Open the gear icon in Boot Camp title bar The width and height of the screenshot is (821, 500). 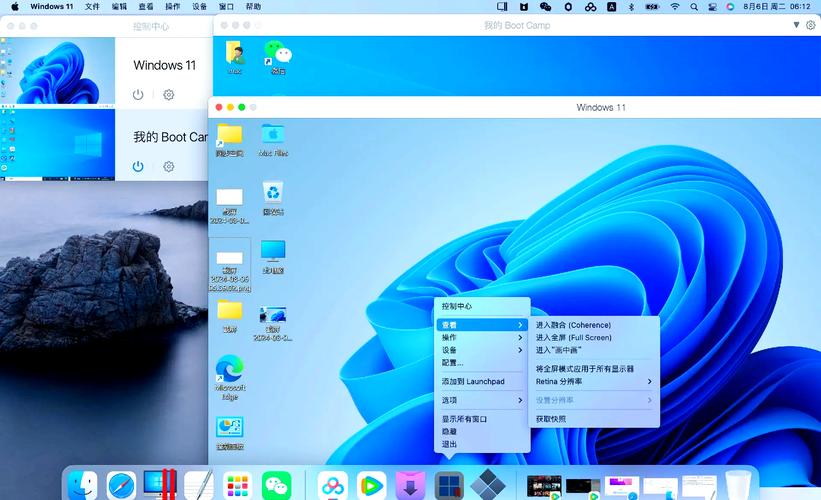click(811, 25)
